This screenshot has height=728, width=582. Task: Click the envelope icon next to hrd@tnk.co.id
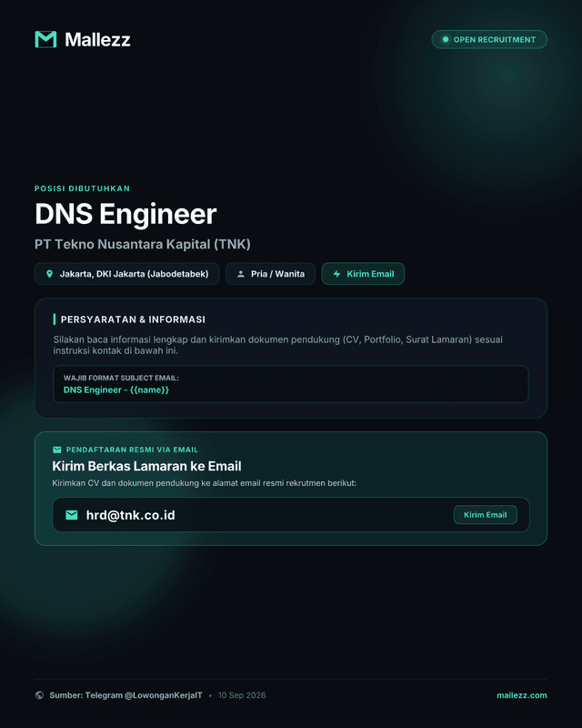tap(72, 515)
